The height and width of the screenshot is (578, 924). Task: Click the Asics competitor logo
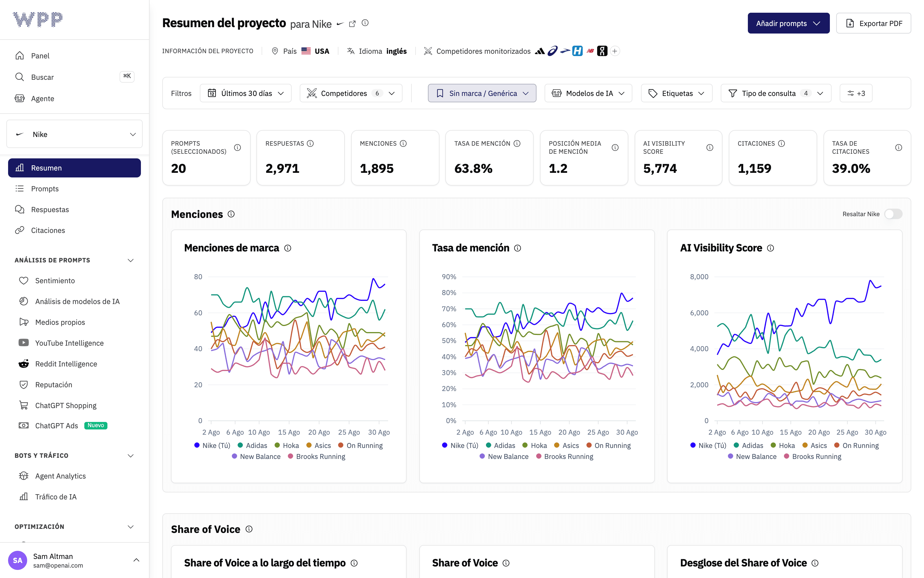(552, 51)
